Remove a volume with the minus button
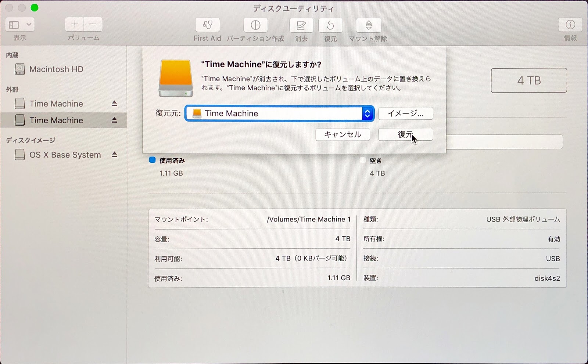Image resolution: width=588 pixels, height=364 pixels. click(93, 25)
